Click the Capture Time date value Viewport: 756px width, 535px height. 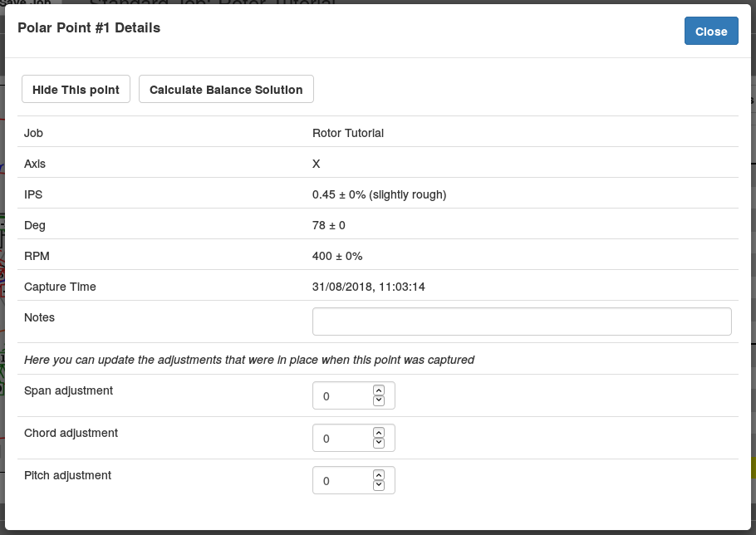click(368, 287)
